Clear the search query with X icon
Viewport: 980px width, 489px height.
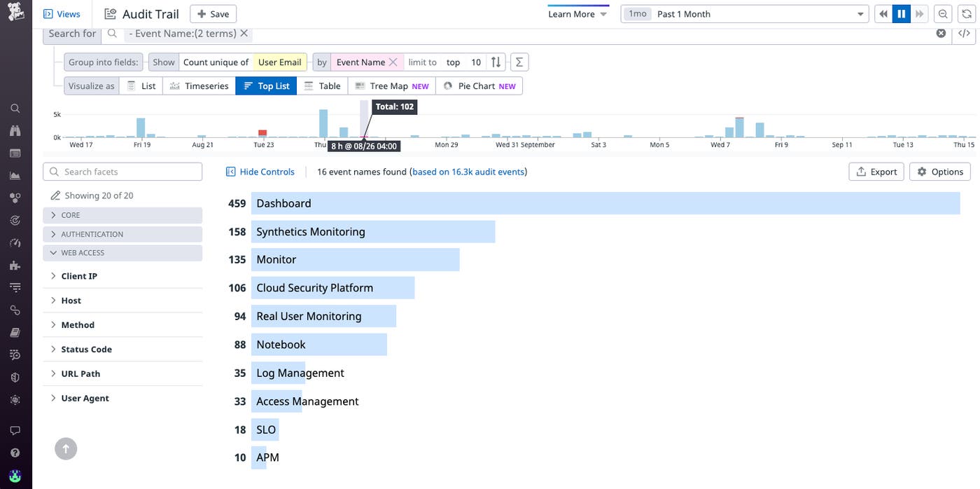pyautogui.click(x=941, y=33)
